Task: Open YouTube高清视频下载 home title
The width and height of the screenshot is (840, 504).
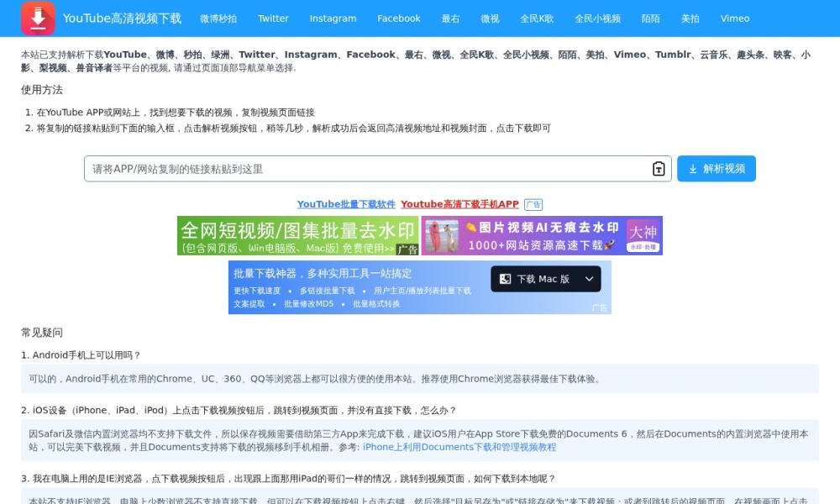Action: click(x=122, y=18)
